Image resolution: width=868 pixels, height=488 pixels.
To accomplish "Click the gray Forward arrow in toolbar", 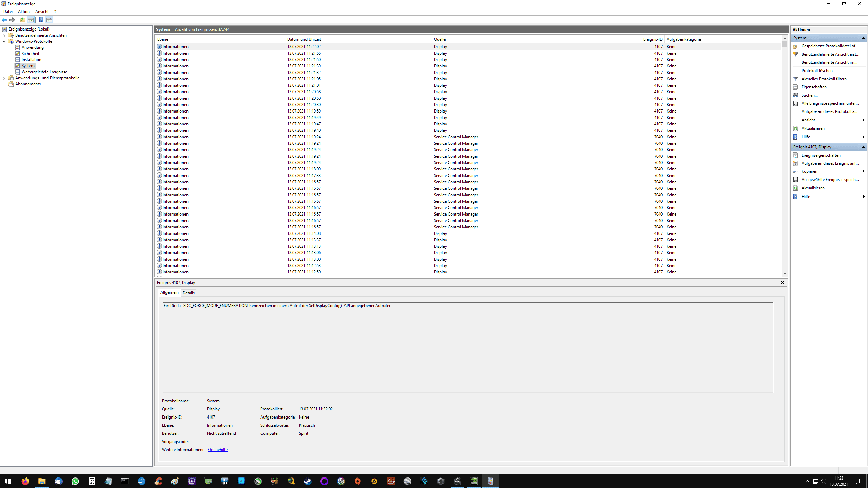I will pyautogui.click(x=12, y=20).
